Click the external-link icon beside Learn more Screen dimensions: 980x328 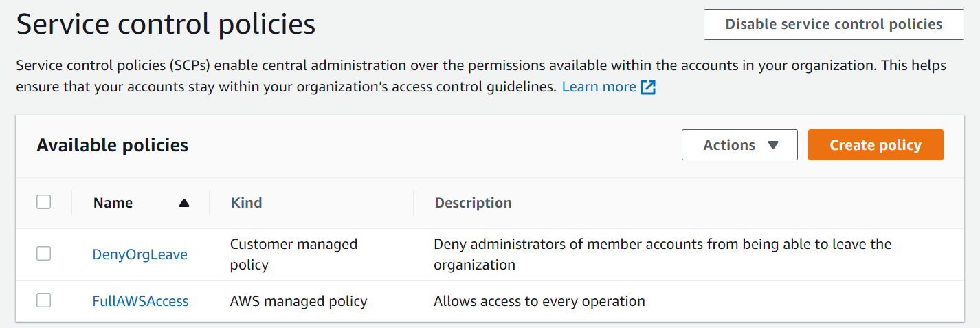pos(648,87)
